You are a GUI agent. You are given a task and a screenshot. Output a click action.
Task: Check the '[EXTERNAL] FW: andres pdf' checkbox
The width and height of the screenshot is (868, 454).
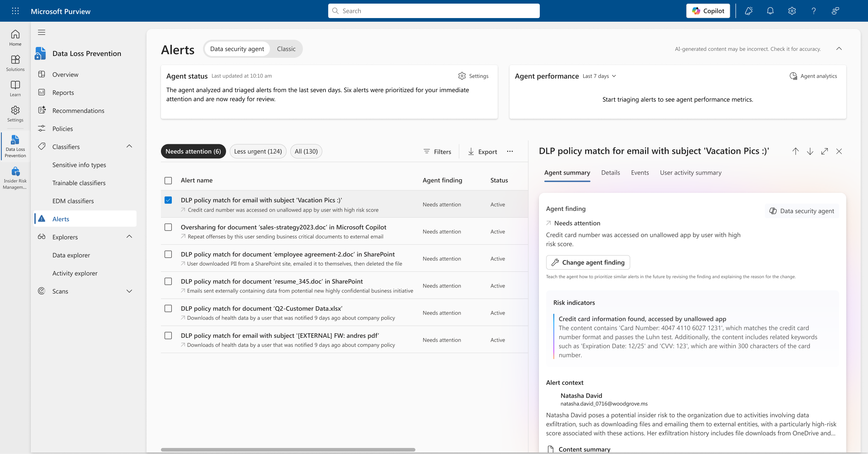[168, 336]
